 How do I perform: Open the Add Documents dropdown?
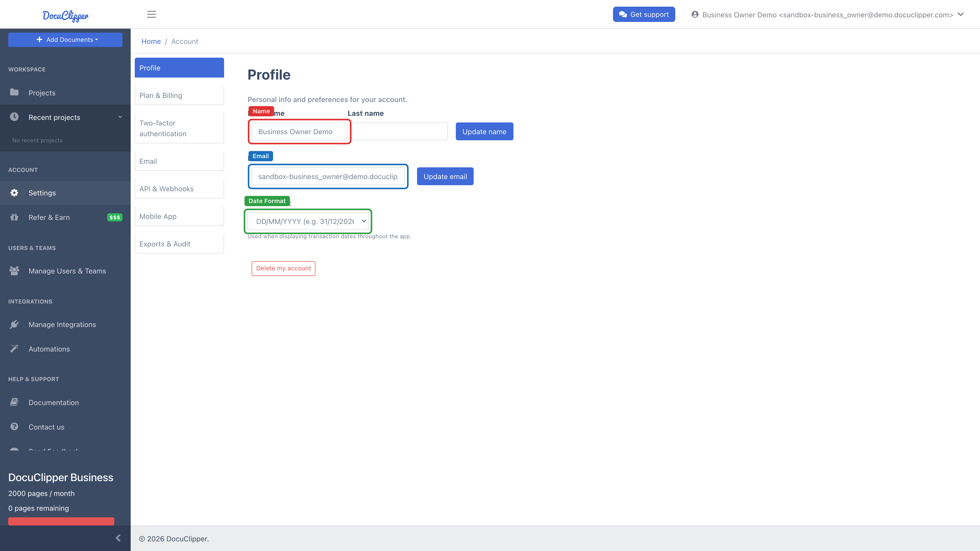65,40
